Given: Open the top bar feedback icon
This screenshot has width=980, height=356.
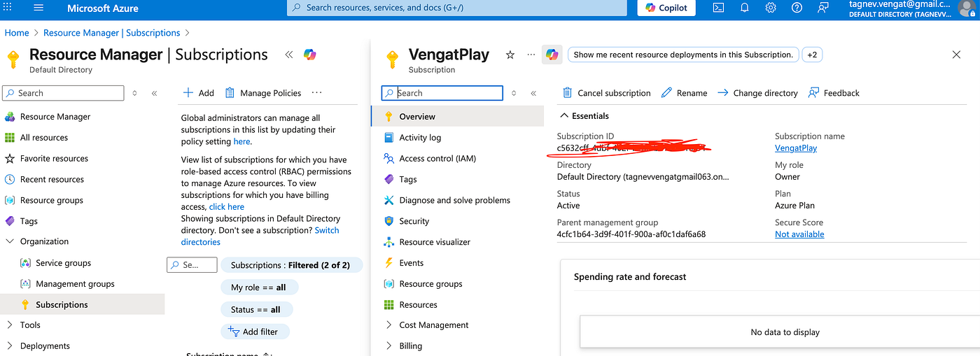Looking at the screenshot, I should 822,8.
